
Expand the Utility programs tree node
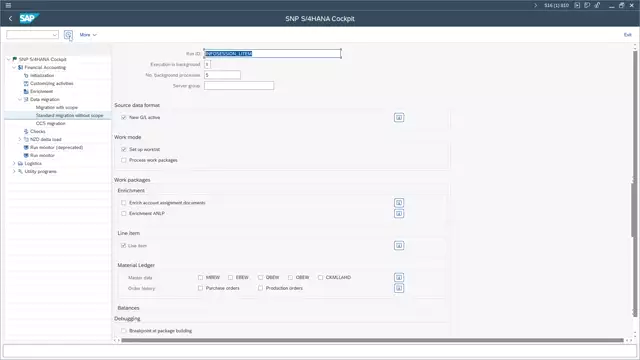[14, 171]
